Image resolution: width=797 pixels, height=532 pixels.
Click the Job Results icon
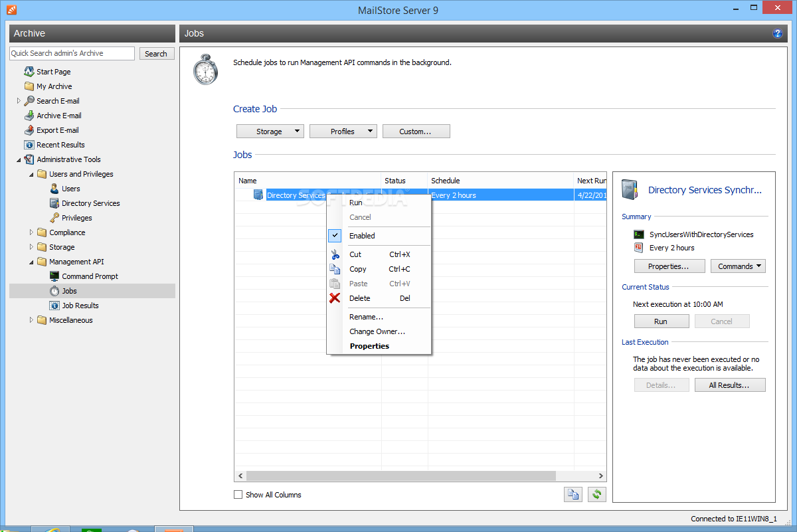point(54,306)
